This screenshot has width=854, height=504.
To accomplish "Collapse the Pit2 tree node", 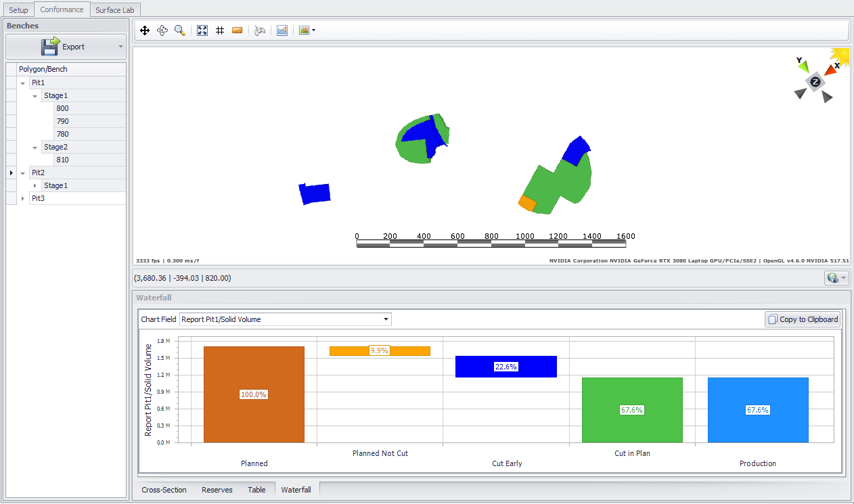I will (x=23, y=173).
